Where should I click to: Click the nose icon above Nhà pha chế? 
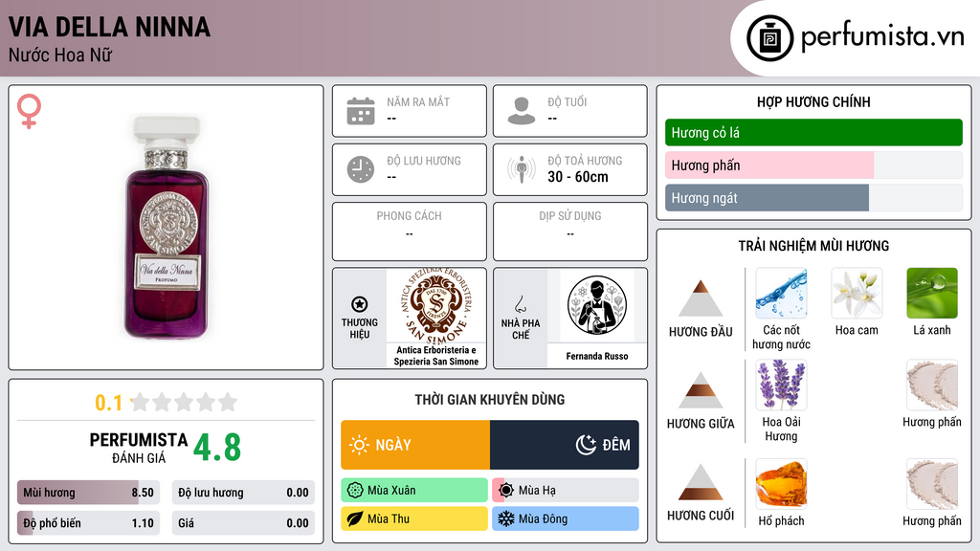point(520,304)
